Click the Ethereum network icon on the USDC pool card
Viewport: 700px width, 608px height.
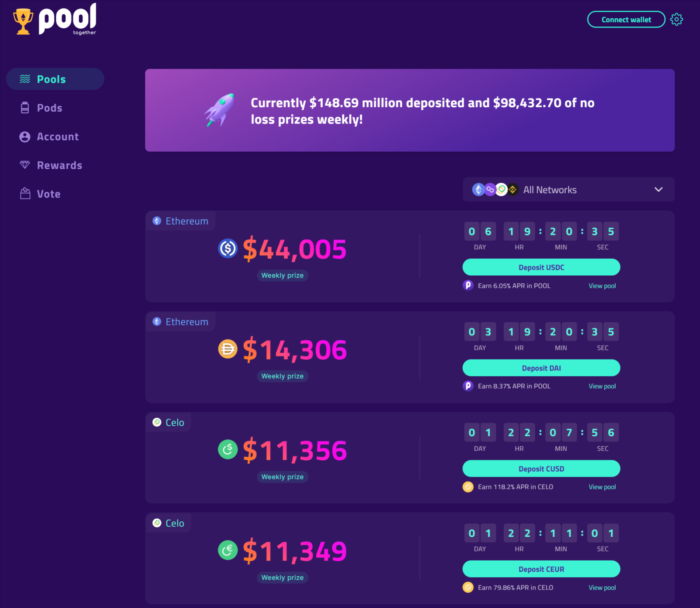(157, 221)
